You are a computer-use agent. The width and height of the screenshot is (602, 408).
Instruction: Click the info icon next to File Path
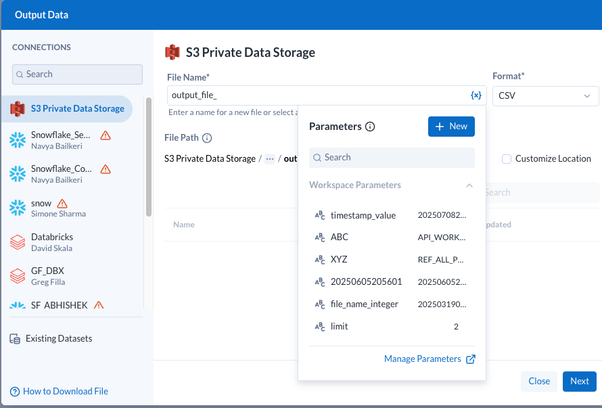pyautogui.click(x=207, y=138)
